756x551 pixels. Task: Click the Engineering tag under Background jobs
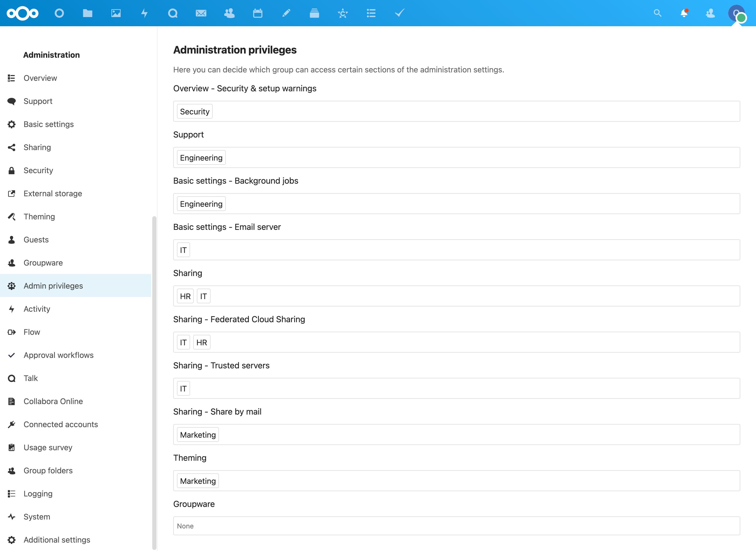pyautogui.click(x=201, y=204)
